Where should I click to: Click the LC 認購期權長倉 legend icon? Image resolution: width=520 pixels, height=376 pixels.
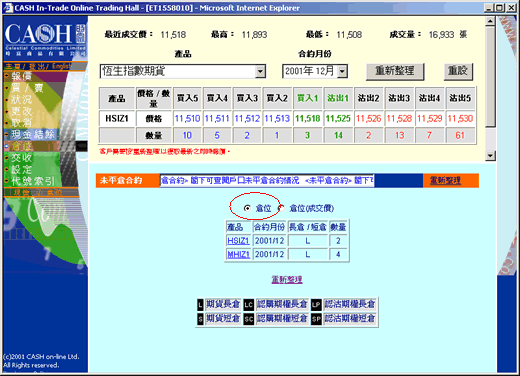[249, 304]
